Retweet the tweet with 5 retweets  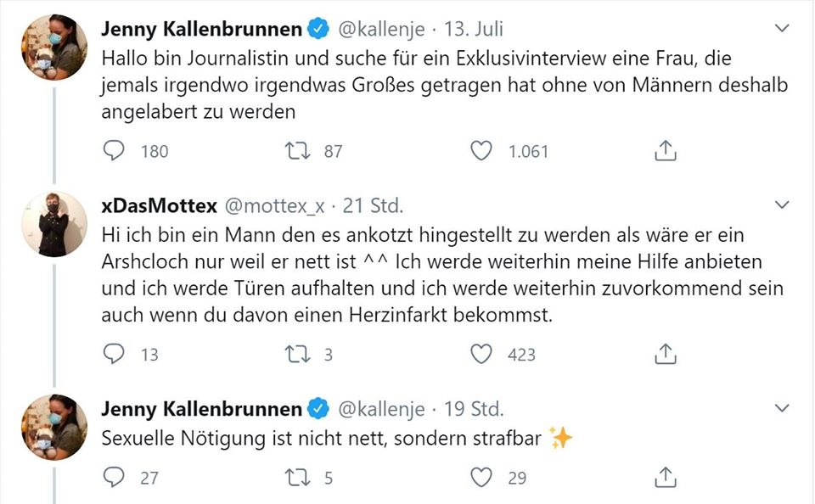click(x=299, y=478)
